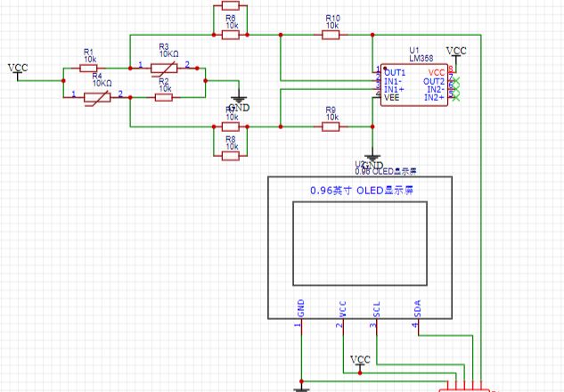Screen dimensions: 564x392
Task: Click the blue '0.96英寸 OLED显示屏' title
Action: pyautogui.click(x=362, y=191)
